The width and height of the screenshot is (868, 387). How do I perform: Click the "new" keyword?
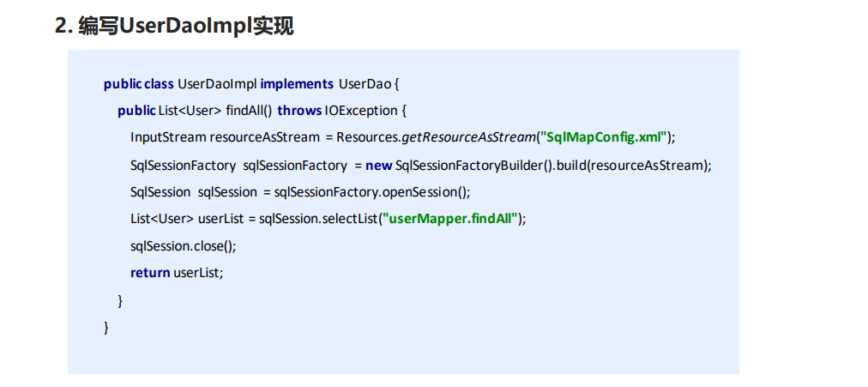[x=379, y=165]
